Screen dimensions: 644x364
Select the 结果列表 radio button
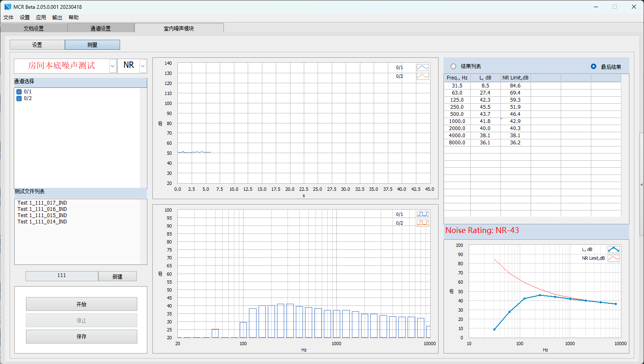coord(453,66)
